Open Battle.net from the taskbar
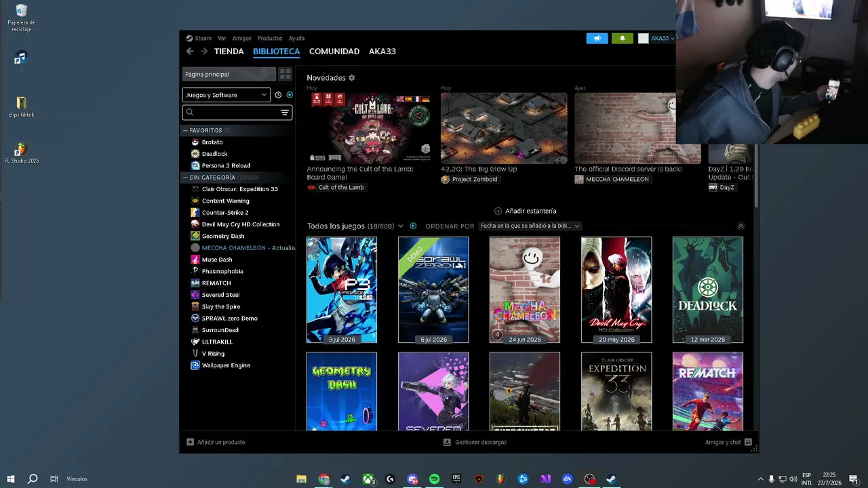 click(x=523, y=479)
